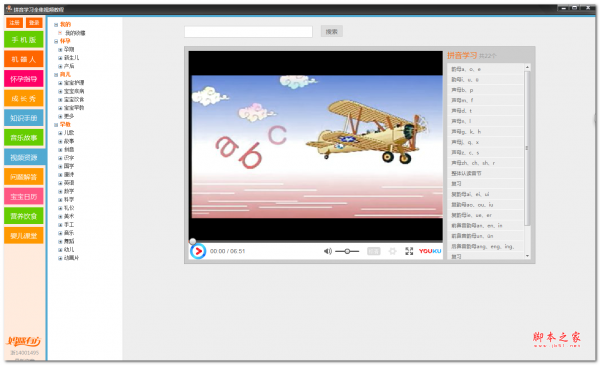Collapse the 我的 tree section
This screenshot has height=365, width=600.
[56, 24]
